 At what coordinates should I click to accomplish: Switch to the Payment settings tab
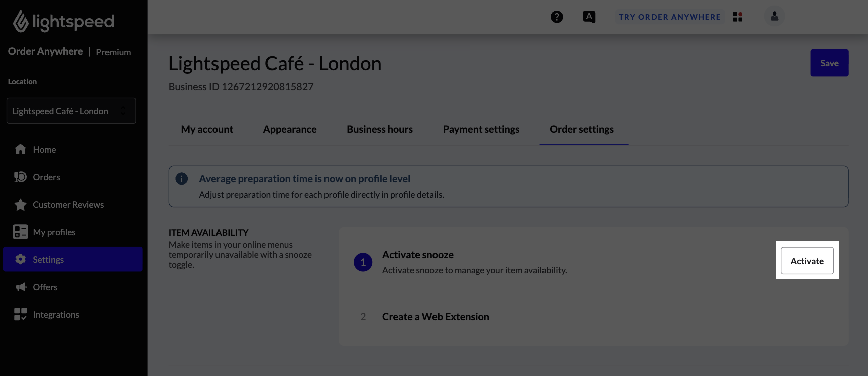[x=481, y=129]
